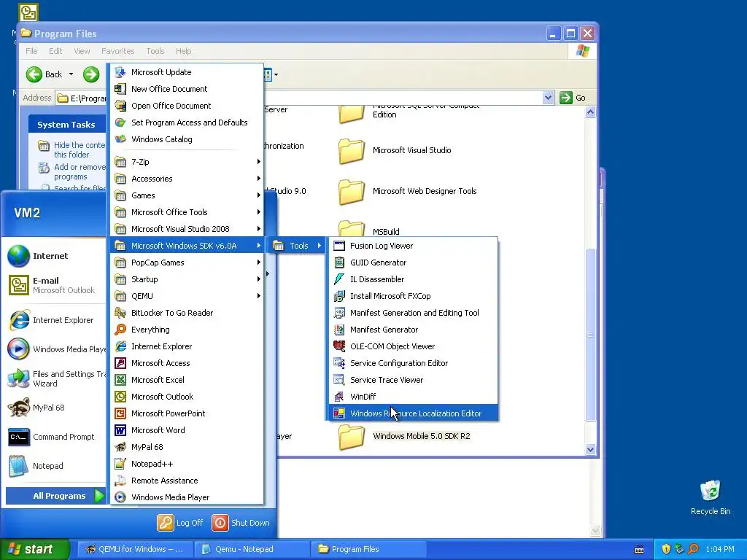Open Microsoft Access from programs list
This screenshot has width=747, height=560.
tap(187, 363)
